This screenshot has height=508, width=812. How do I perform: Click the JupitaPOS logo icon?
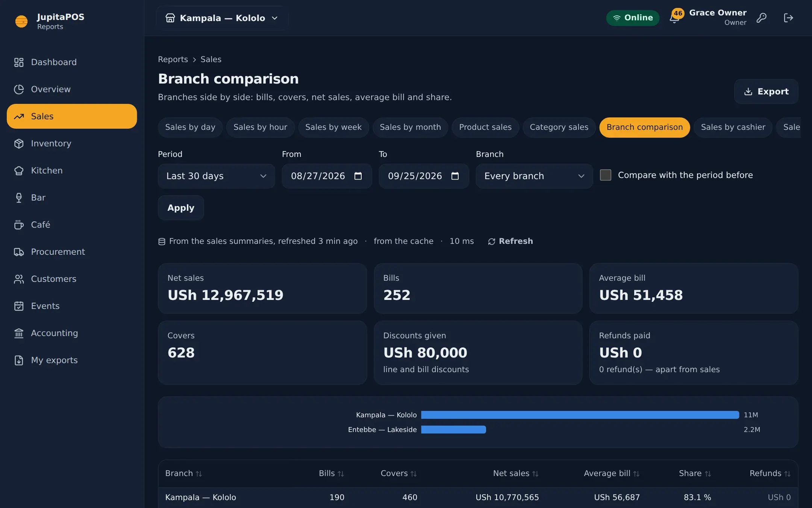(x=21, y=21)
